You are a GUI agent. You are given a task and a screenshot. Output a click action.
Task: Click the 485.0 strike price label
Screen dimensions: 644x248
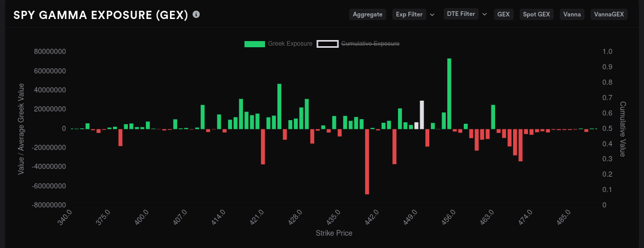(564, 216)
